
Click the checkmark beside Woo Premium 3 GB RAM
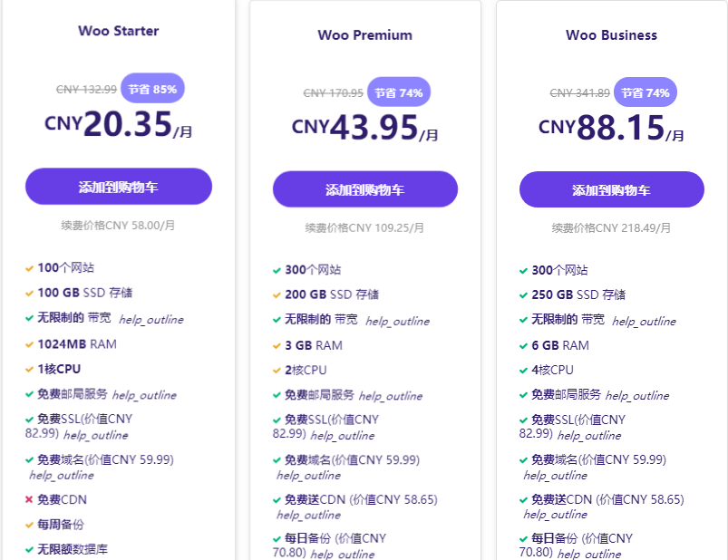click(276, 346)
